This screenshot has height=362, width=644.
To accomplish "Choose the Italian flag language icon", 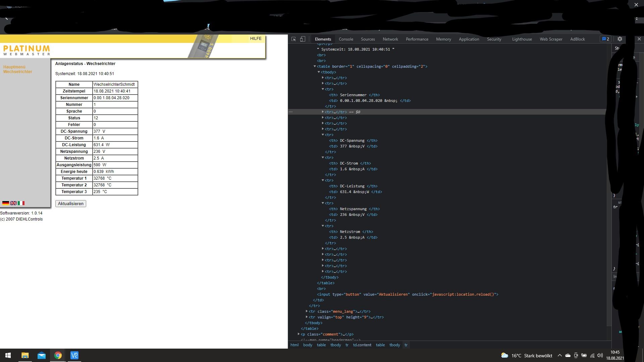I will 21,203.
